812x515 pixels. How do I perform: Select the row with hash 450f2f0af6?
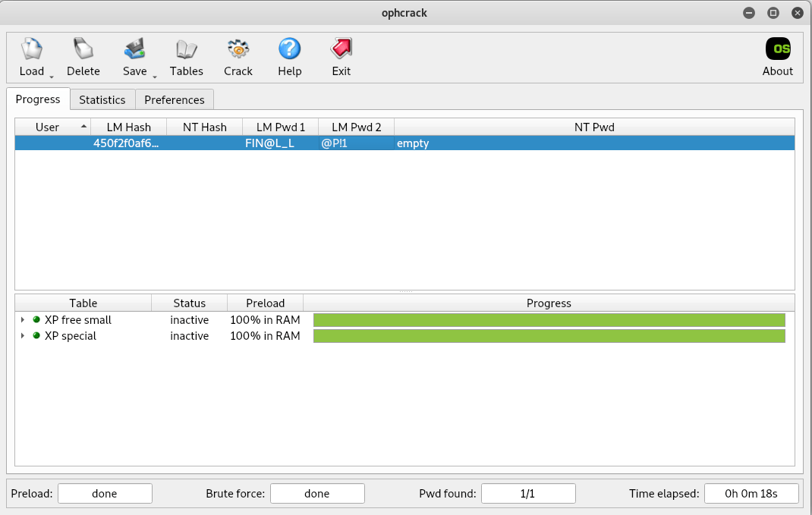(x=126, y=143)
